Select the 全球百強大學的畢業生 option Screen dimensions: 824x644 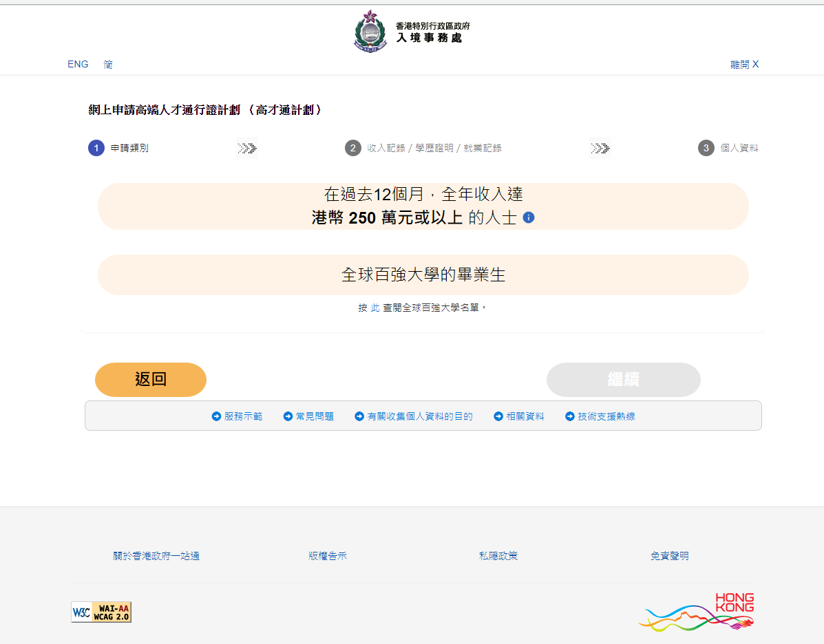[423, 275]
